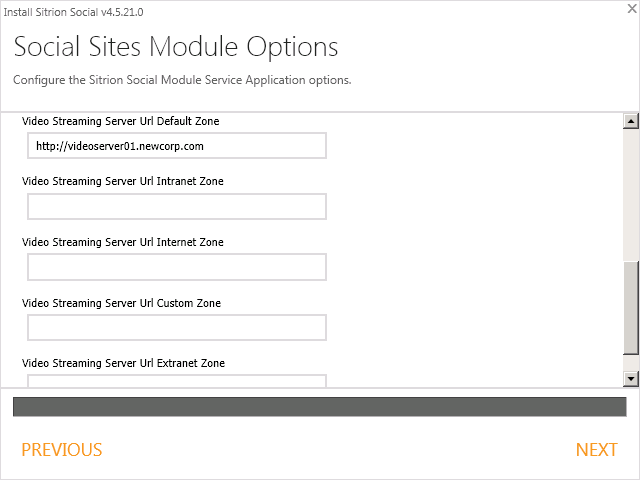640x480 pixels.
Task: Click the scrollbar track above the thumb
Action: pyautogui.click(x=630, y=190)
